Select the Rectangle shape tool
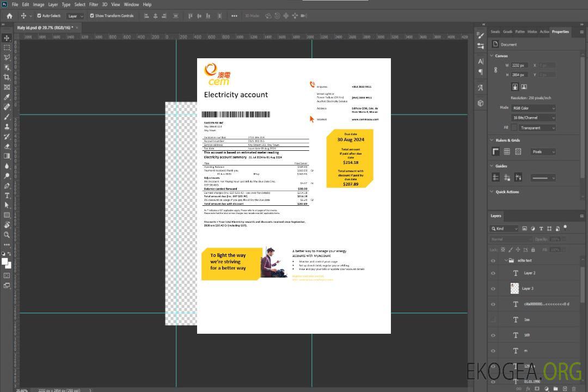This screenshot has height=392, width=588. point(7,215)
